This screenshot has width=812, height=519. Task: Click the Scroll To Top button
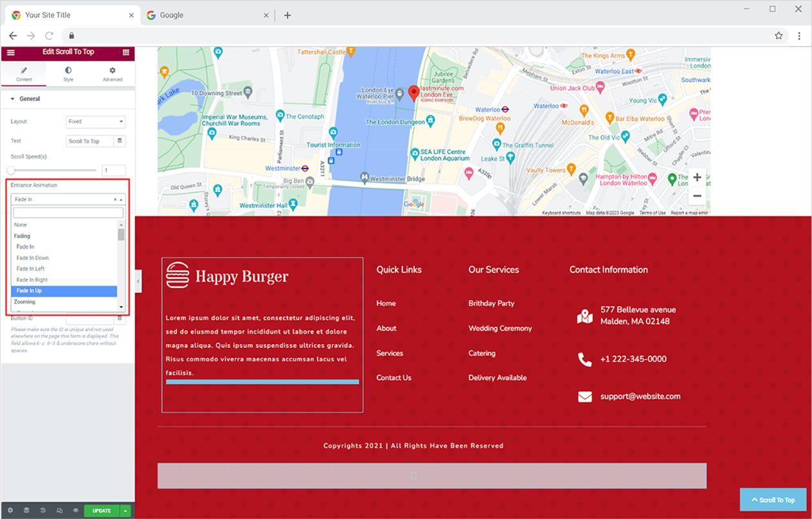773,500
